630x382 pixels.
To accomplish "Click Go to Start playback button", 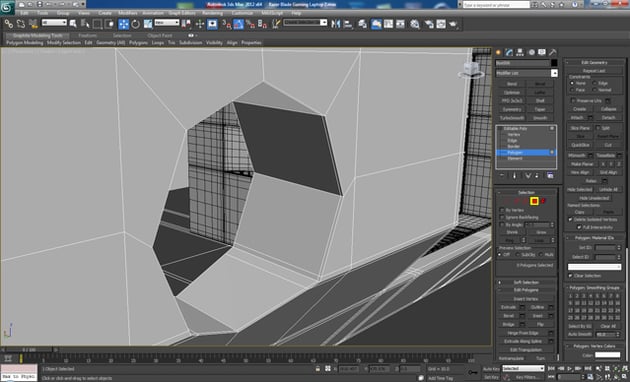I will [x=552, y=368].
